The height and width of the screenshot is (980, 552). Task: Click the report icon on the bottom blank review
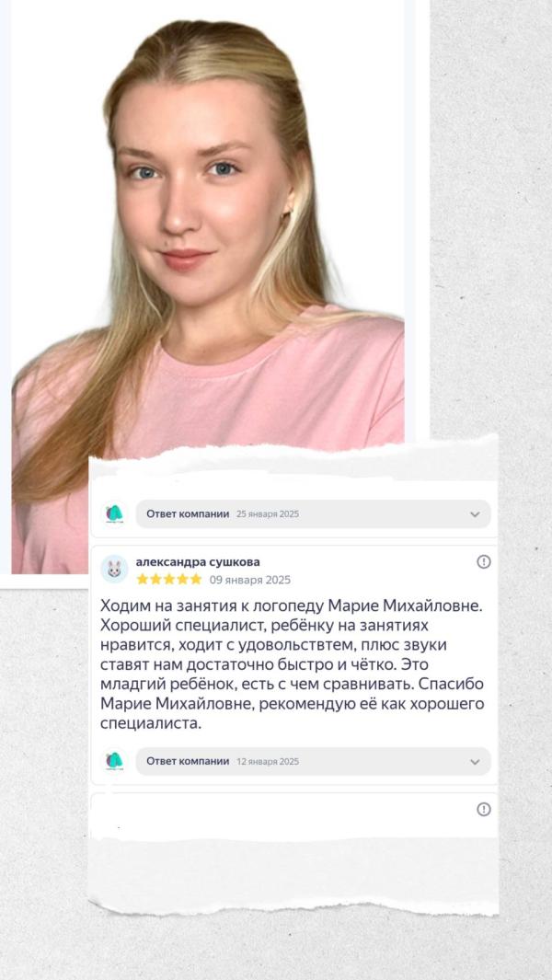483,810
